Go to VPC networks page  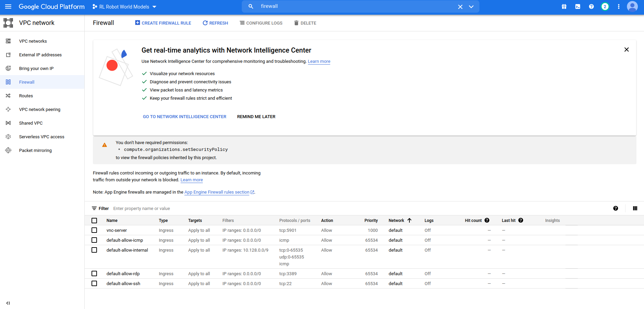point(33,41)
